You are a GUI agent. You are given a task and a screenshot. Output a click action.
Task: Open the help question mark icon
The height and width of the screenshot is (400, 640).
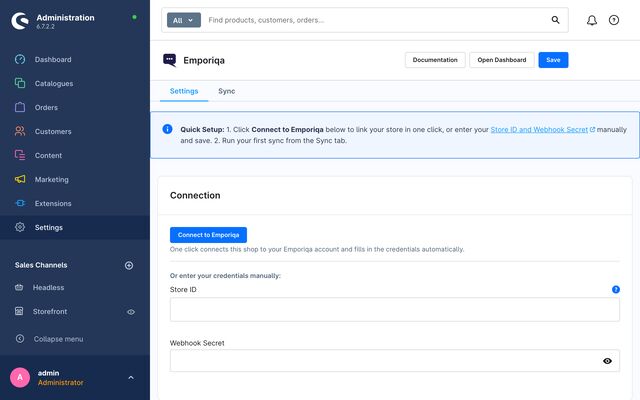coord(614,20)
